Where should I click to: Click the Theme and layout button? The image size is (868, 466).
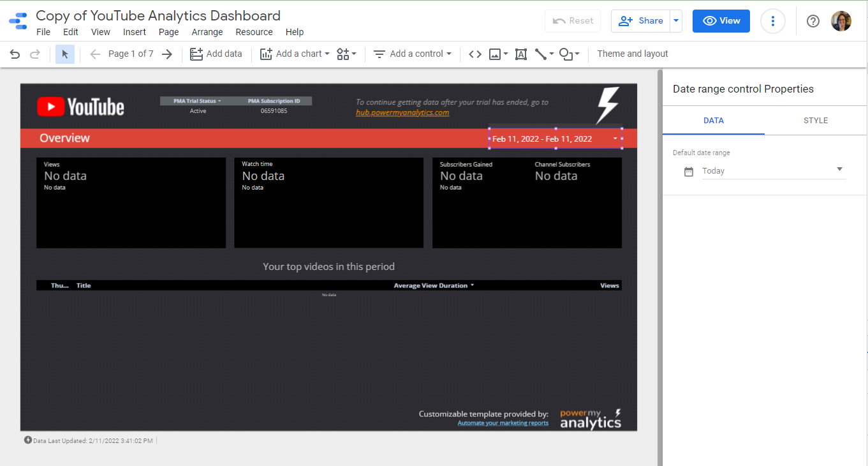coord(632,54)
